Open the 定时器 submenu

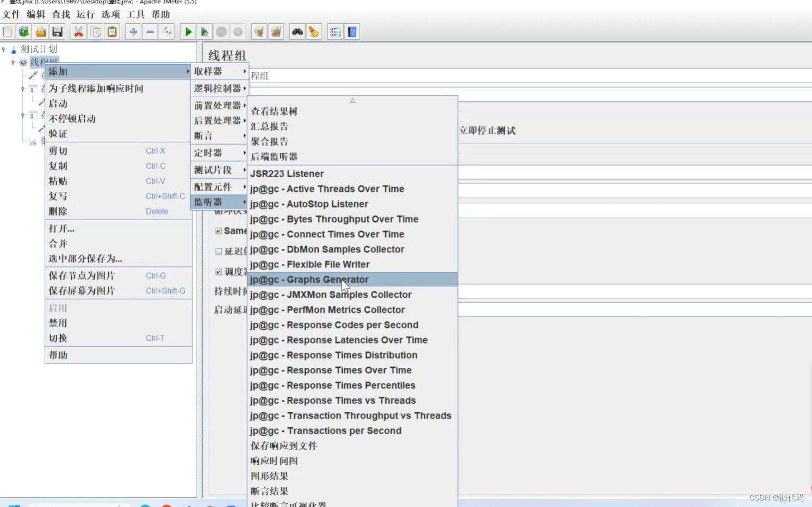[x=219, y=153]
